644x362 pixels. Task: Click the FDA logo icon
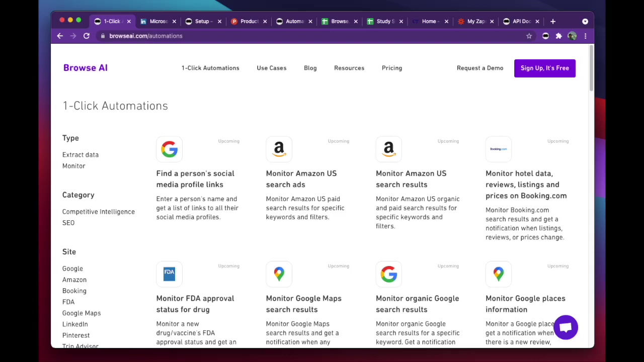point(169,274)
